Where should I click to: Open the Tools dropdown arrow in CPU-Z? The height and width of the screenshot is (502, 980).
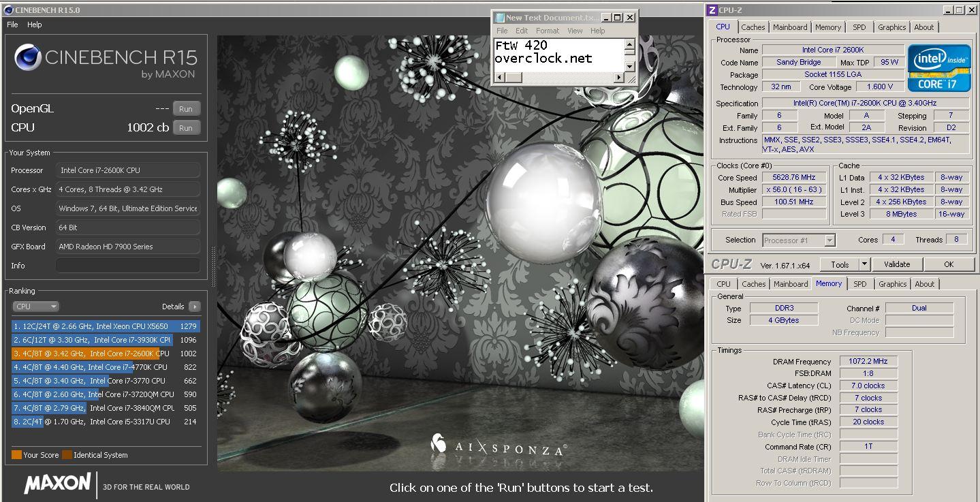pyautogui.click(x=864, y=264)
